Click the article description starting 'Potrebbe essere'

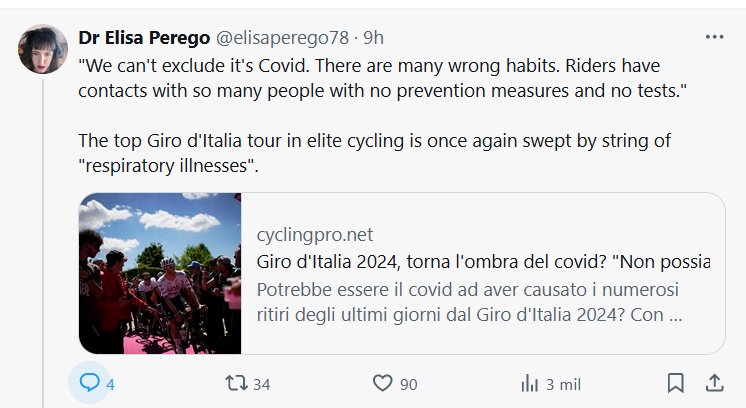point(470,303)
